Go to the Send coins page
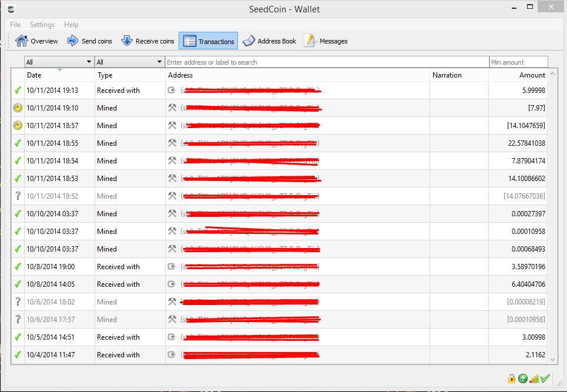Screen dimensions: 567x392 click(x=90, y=41)
